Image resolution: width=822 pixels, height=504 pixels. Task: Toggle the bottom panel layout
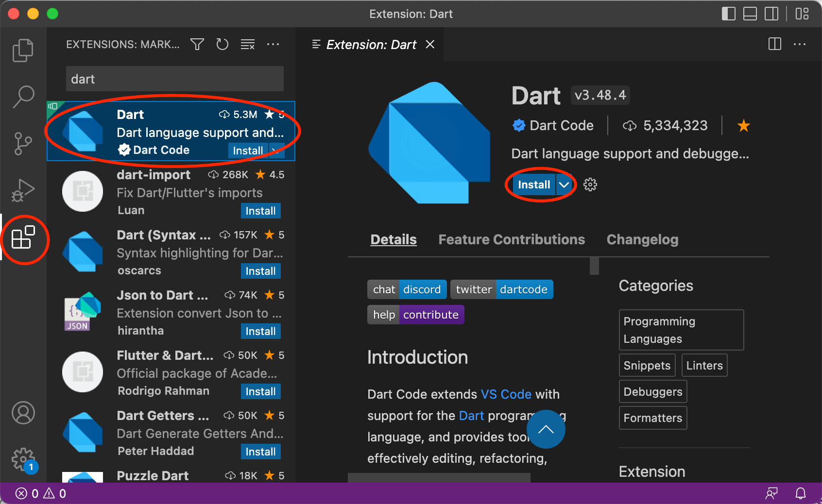(750, 14)
